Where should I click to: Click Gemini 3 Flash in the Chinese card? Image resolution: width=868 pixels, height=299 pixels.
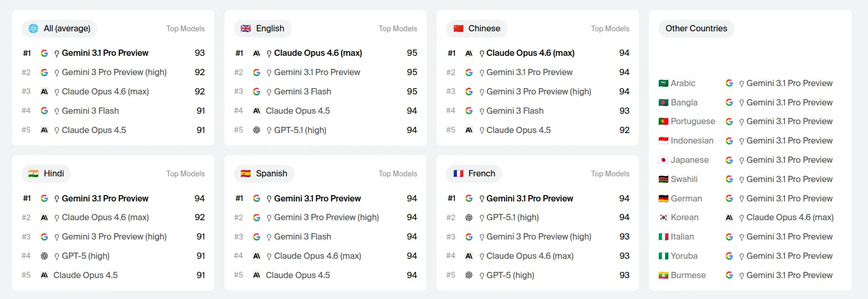(515, 111)
